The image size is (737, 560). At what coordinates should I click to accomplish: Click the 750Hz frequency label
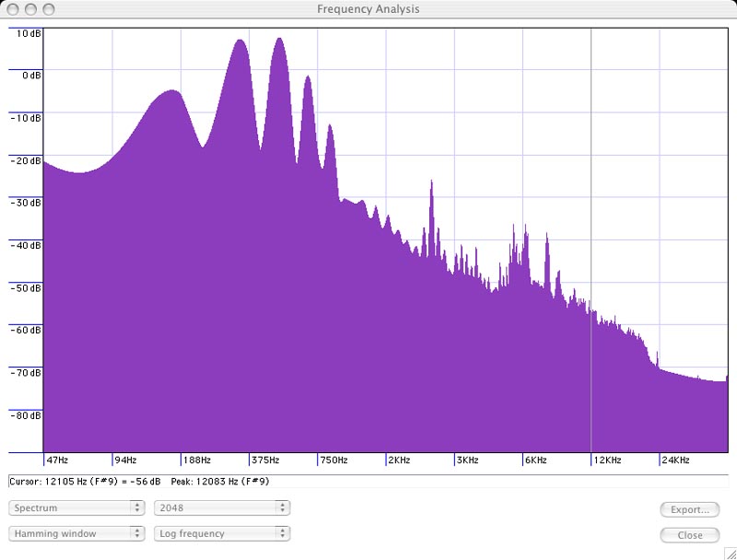pyautogui.click(x=333, y=461)
